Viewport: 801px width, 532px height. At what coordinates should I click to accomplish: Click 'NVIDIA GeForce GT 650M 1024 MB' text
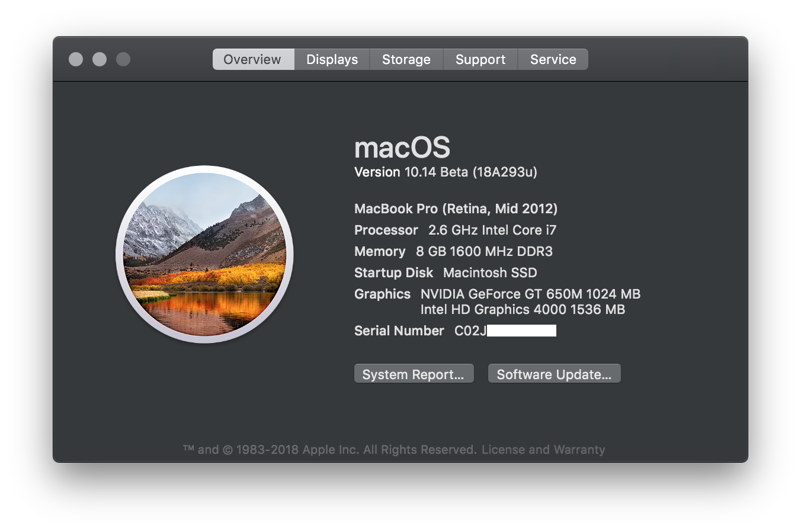[530, 294]
